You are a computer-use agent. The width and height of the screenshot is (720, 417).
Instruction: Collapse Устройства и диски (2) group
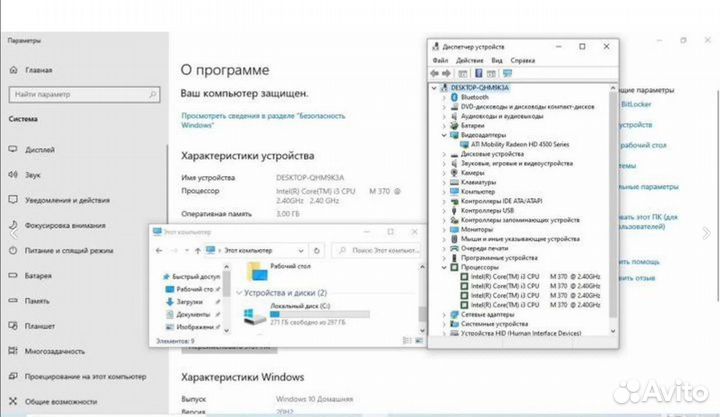(x=239, y=293)
